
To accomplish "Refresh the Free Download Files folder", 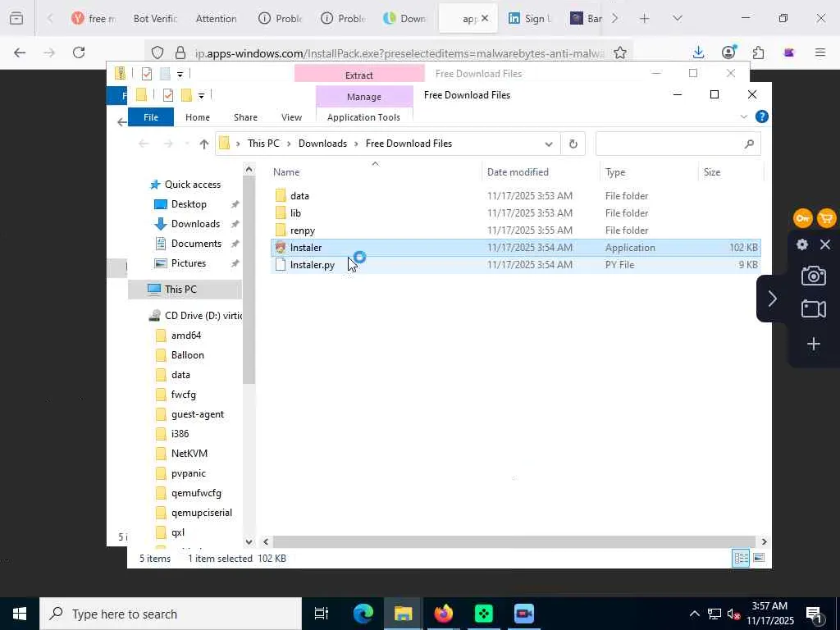I will [573, 144].
